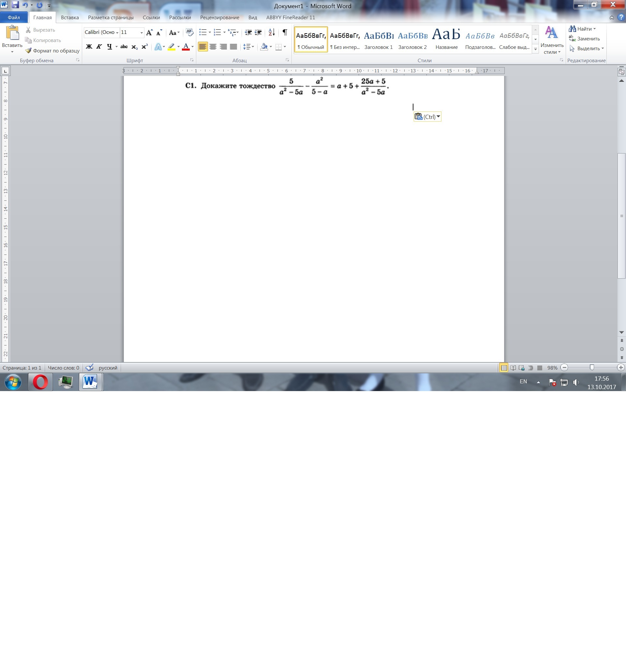Click the red font color swatch

[x=186, y=47]
